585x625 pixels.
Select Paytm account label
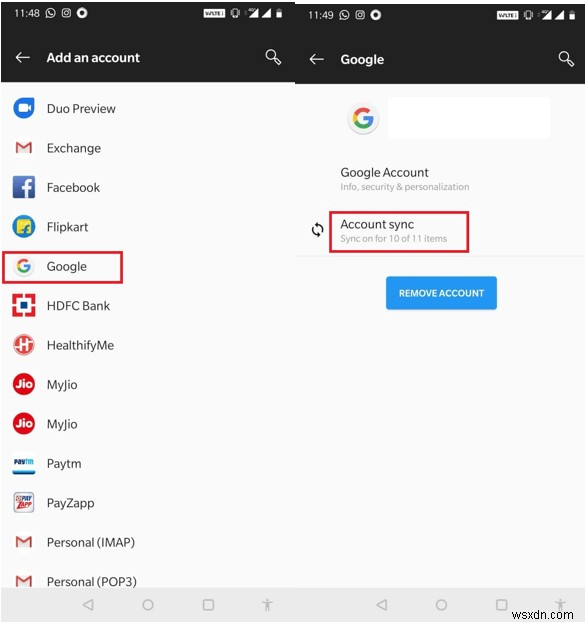[x=64, y=464]
